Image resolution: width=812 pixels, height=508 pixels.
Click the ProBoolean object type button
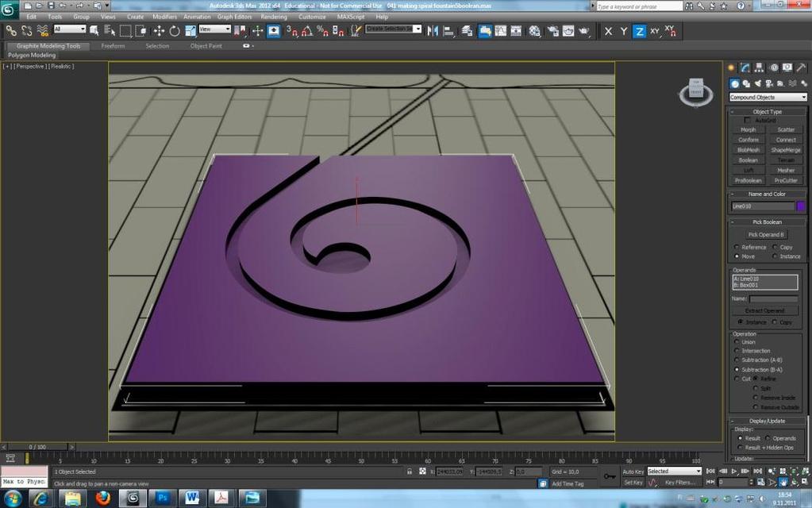749,181
